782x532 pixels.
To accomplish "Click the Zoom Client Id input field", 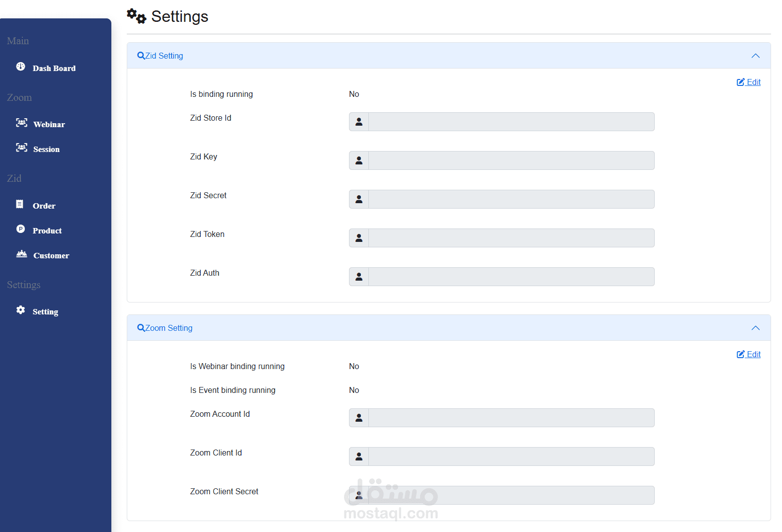I will [x=511, y=456].
